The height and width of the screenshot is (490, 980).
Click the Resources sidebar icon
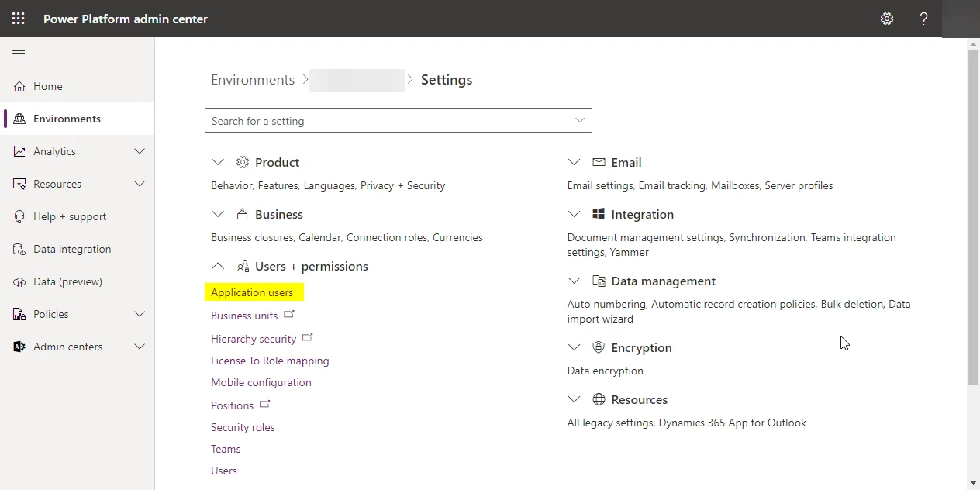pyautogui.click(x=19, y=184)
